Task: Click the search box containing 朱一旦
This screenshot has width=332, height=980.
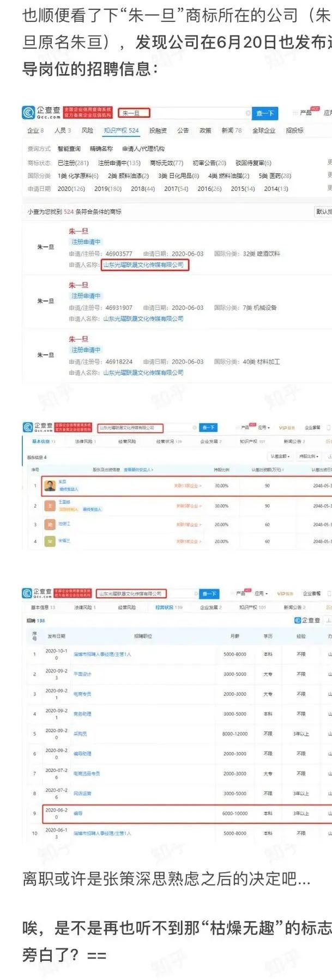Action: click(x=185, y=113)
